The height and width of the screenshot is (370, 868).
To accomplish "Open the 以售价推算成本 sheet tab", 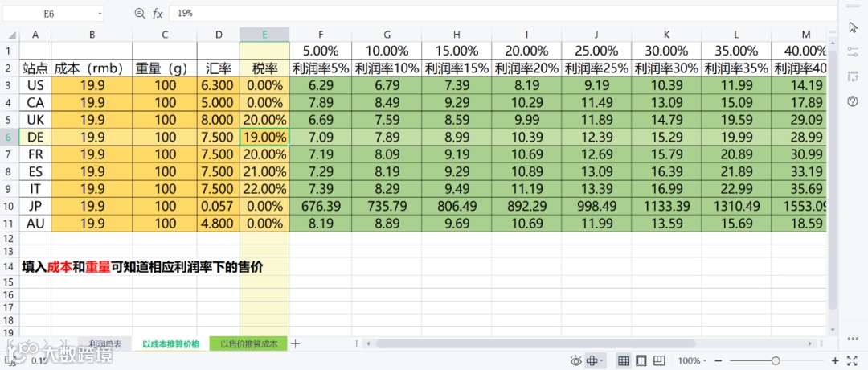I will tap(249, 344).
